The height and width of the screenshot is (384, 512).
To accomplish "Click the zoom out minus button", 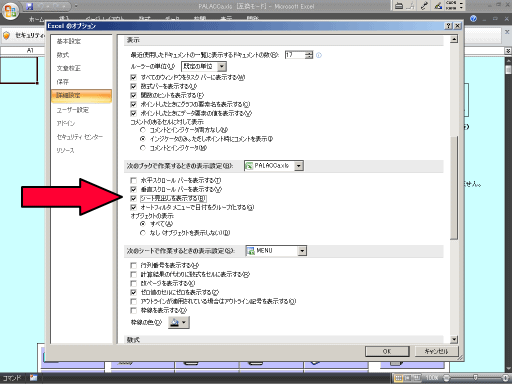I will point(446,378).
